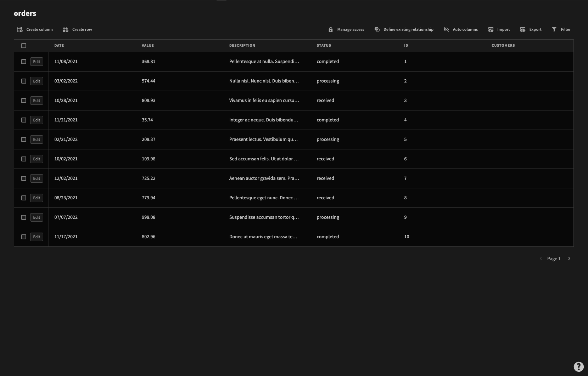Click the Manage access lock icon
The image size is (588, 376).
331,29
